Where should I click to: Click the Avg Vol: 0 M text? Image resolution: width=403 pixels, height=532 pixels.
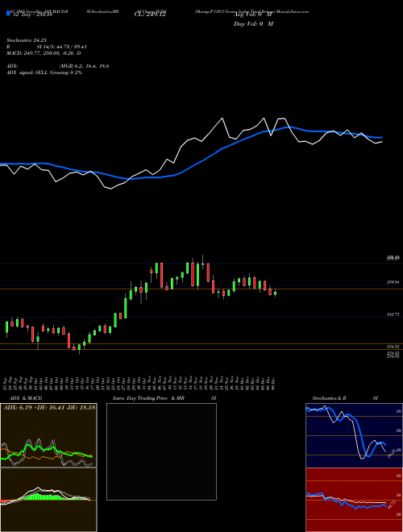[253, 15]
